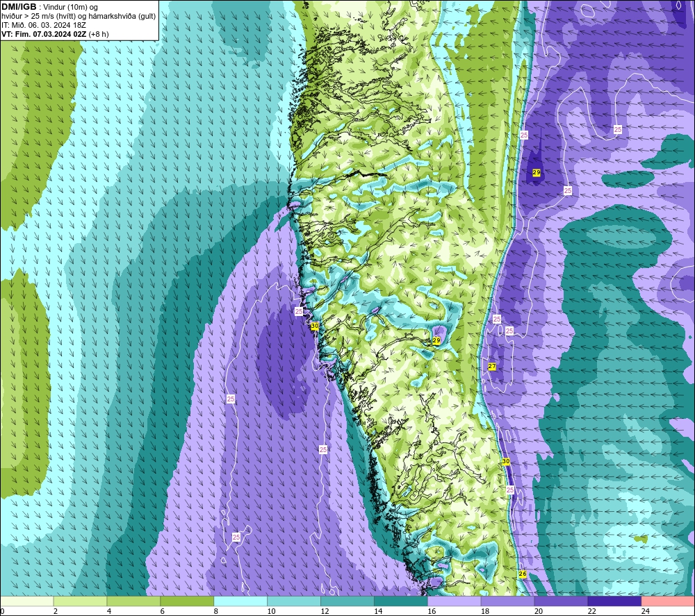The image size is (695, 616).
Task: Click the yellow gust label 27
Action: coord(491,366)
